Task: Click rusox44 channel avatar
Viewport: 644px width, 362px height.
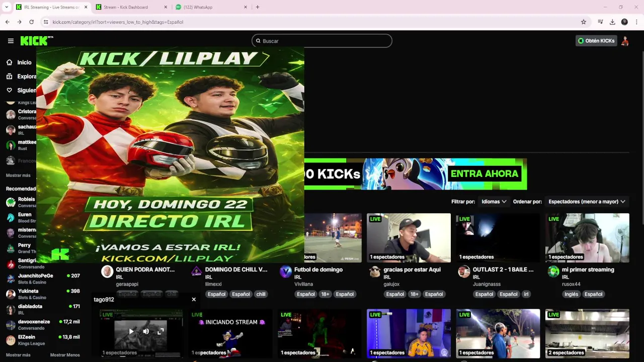Action: click(553, 272)
